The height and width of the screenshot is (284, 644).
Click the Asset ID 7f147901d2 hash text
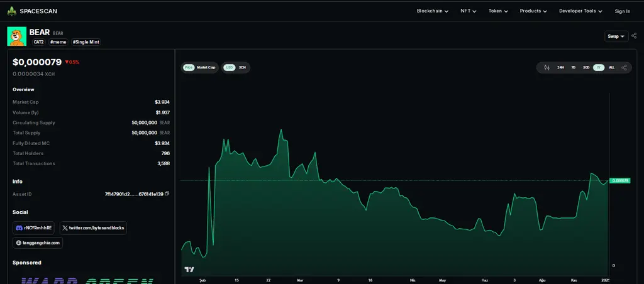[135, 194]
